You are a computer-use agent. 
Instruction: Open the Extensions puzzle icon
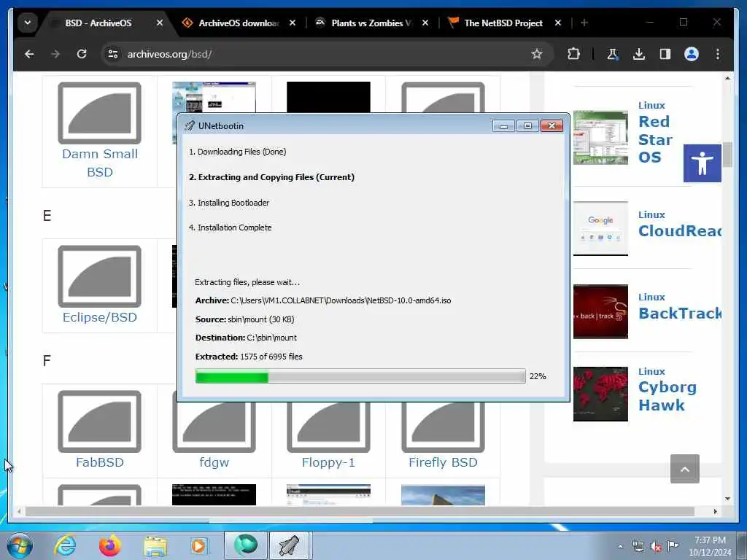573,54
